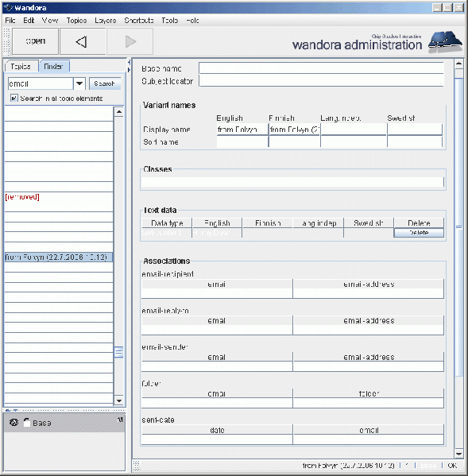468x476 pixels.
Task: Switch to the Topics tab
Action: (x=21, y=66)
